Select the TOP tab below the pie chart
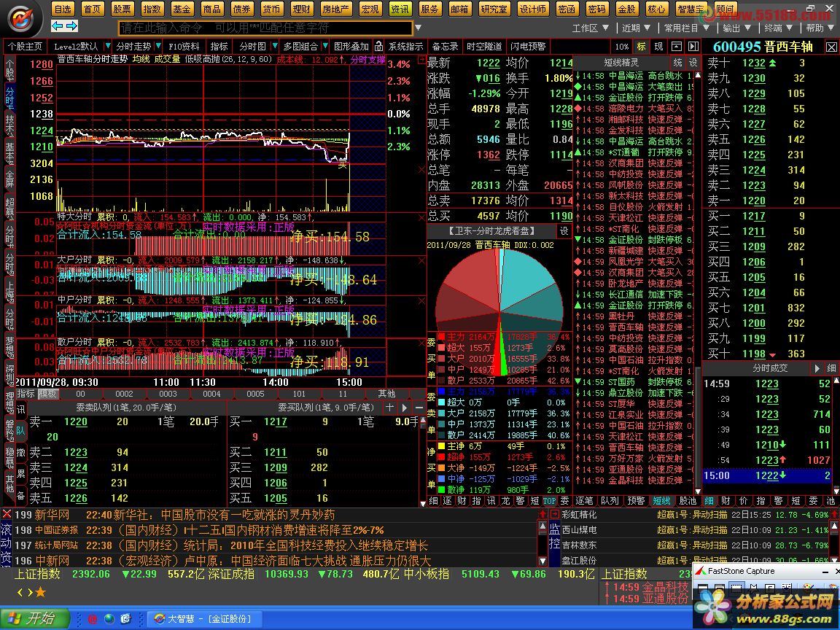Screen dimensions: 840x630 550,501
